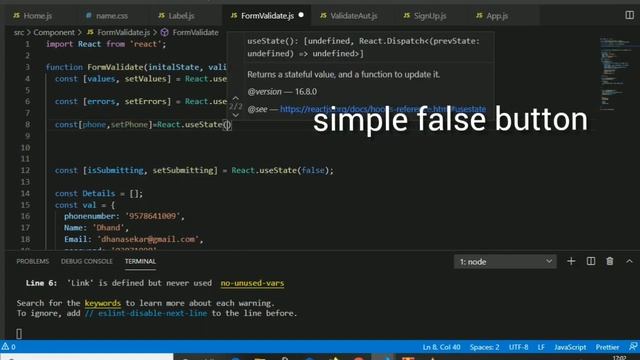The height and width of the screenshot is (360, 640).
Task: Change the LF end of line sequence
Action: point(541,347)
